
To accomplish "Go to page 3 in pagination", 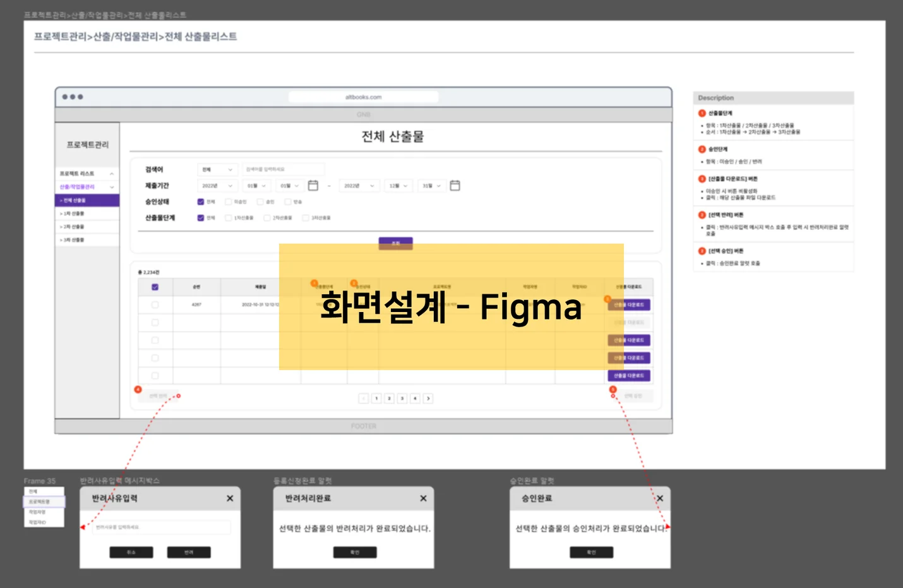I will tap(402, 399).
